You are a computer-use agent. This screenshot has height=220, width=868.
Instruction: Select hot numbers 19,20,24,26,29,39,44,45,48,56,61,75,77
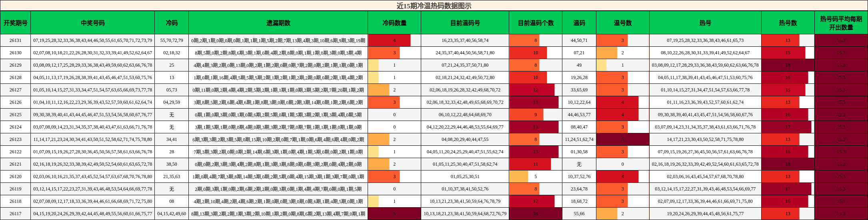point(705,214)
